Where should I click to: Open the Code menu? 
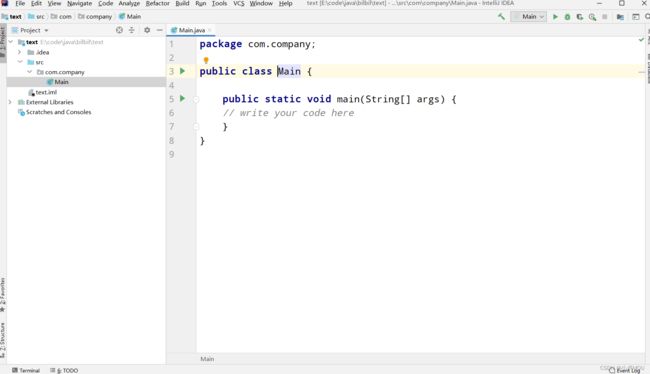(106, 3)
